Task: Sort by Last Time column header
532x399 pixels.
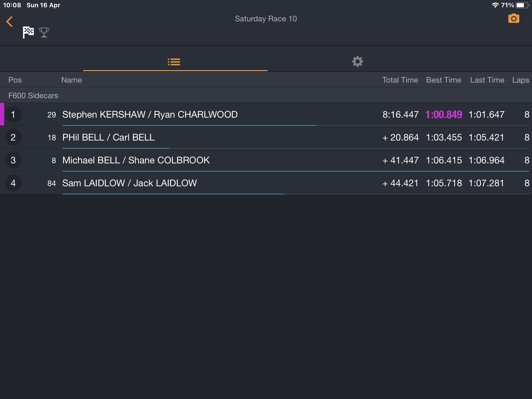Action: point(487,80)
